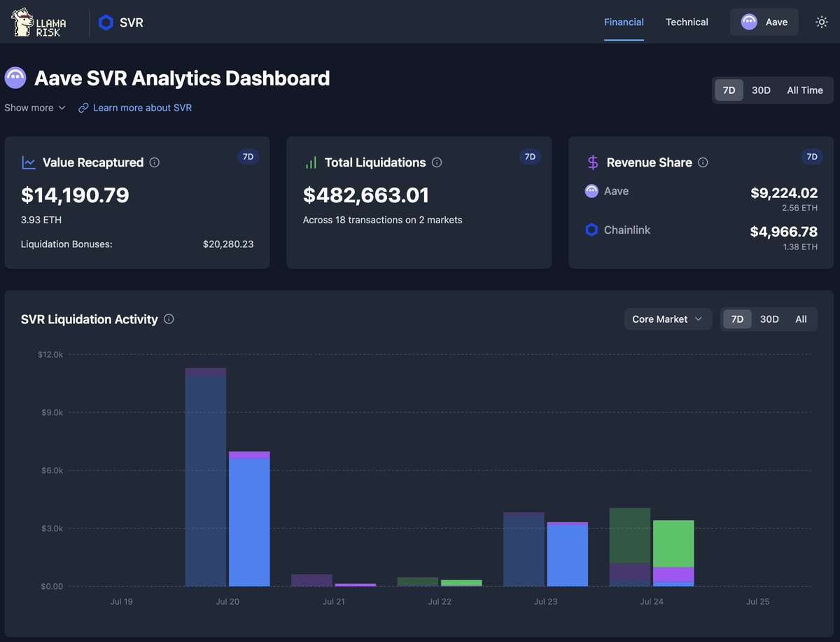This screenshot has height=642, width=840.
Task: Click the Total Liquidations bar chart icon
Action: [x=311, y=162]
